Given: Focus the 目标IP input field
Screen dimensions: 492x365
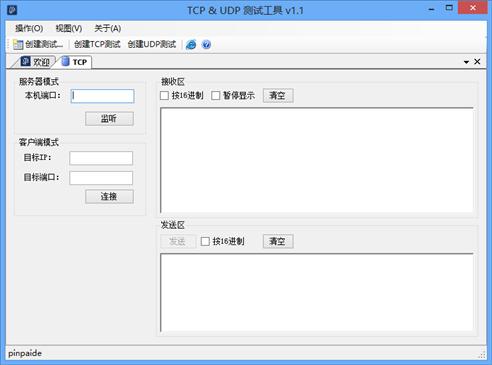Looking at the screenshot, I should click(x=101, y=158).
